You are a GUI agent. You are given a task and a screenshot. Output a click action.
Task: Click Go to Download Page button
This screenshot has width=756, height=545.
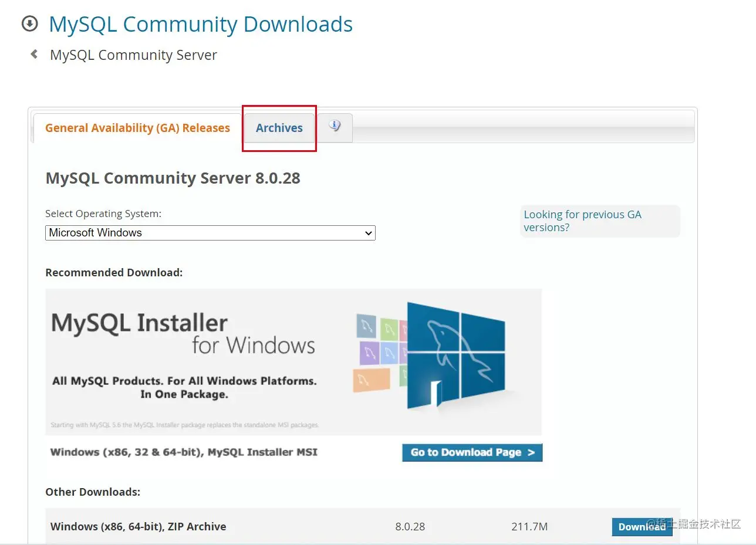(473, 452)
